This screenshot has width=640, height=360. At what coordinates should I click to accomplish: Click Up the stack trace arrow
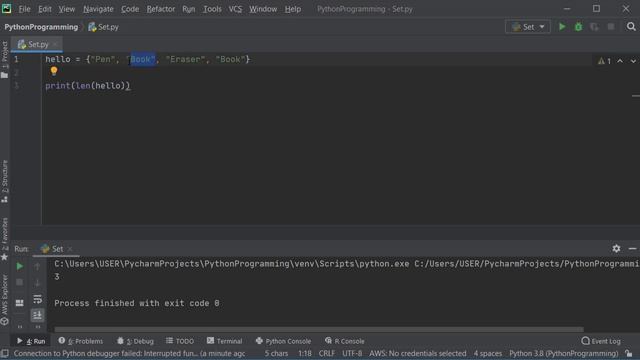tap(37, 266)
